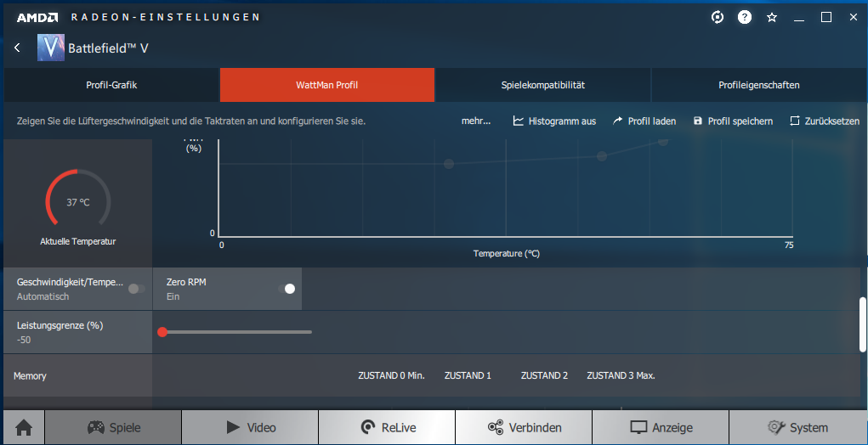Open the Video section
868x445 pixels.
250,427
